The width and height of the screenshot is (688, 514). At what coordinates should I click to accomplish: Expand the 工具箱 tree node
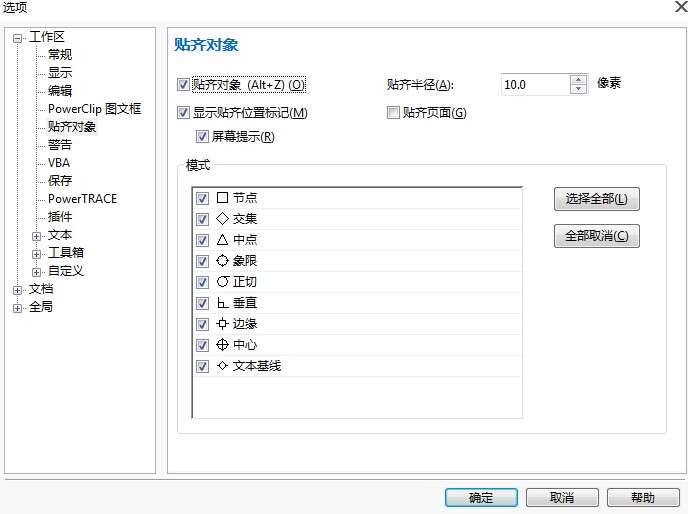[x=36, y=254]
